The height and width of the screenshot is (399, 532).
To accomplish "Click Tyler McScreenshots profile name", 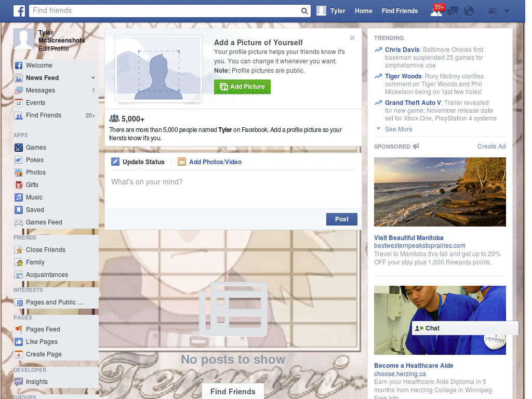I will click(x=61, y=37).
